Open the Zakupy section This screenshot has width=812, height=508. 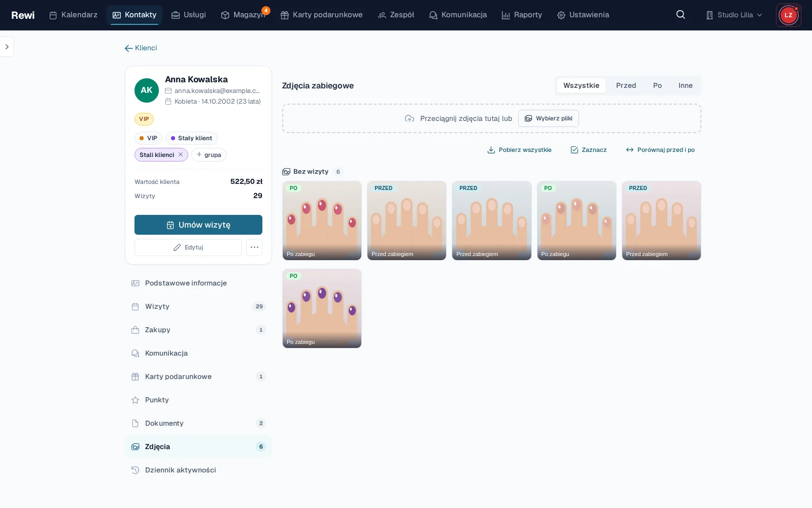198,330
